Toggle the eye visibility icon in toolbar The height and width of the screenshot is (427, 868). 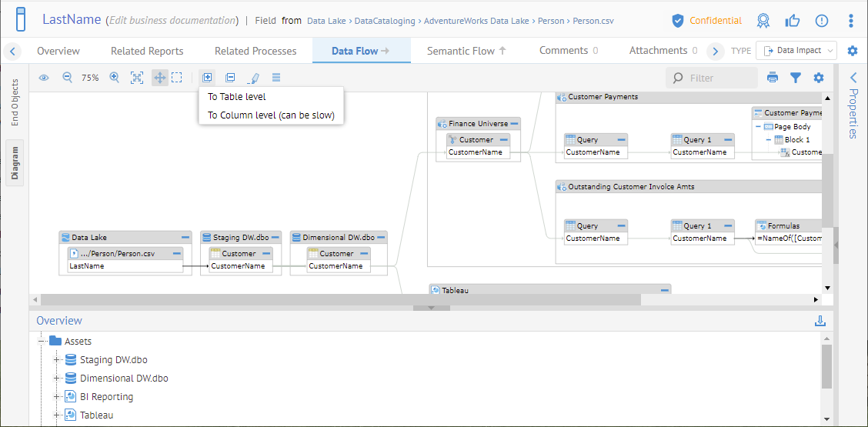pyautogui.click(x=44, y=78)
